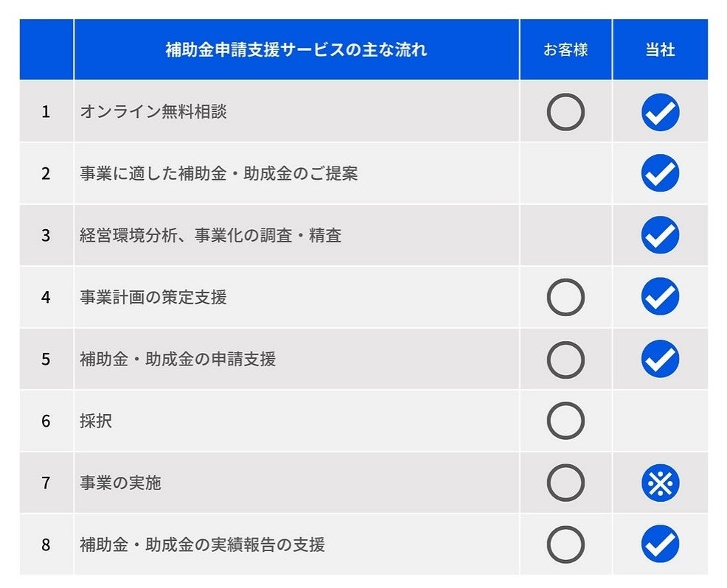Screen dimensions: 727x588
Task: Click the blue checkmark for 事業計画の策定支援
Action: [660, 298]
